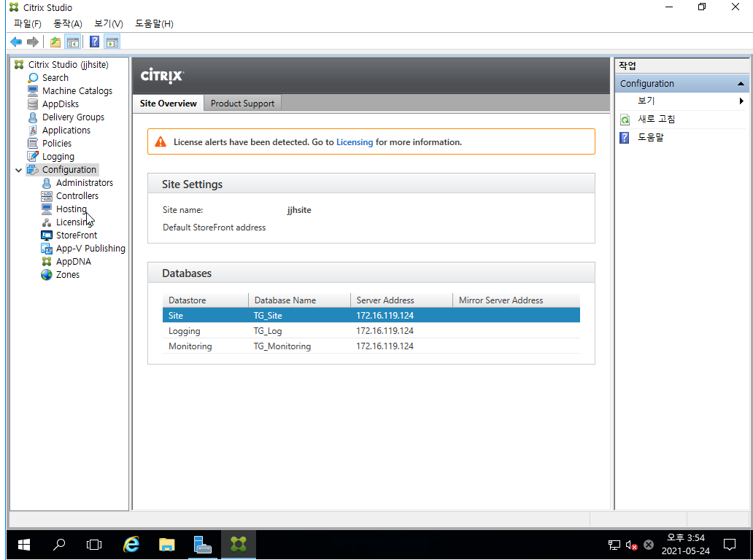The image size is (753, 560).
Task: Select the AppDNA icon
Action: pos(47,262)
